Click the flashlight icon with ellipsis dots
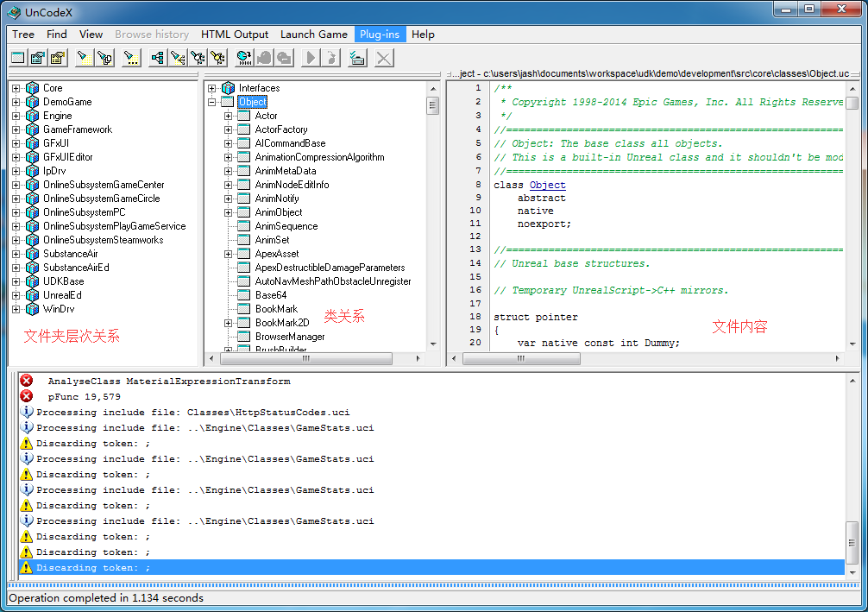 click(x=131, y=58)
